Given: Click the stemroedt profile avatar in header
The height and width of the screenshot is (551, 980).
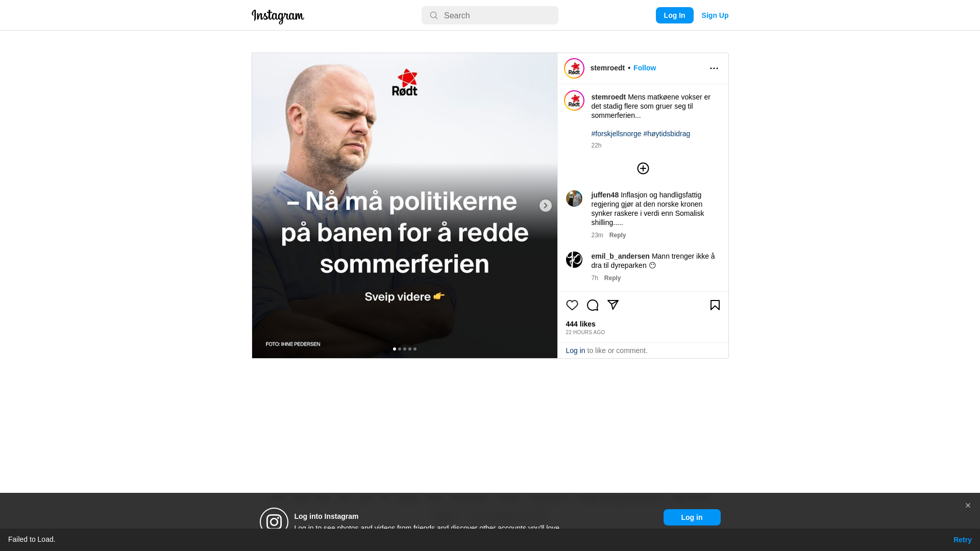Looking at the screenshot, I should tap(574, 68).
